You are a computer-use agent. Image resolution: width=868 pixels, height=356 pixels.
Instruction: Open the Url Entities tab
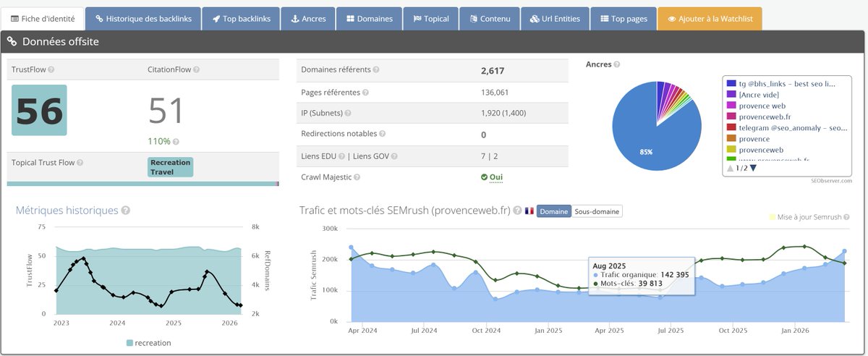tap(554, 19)
